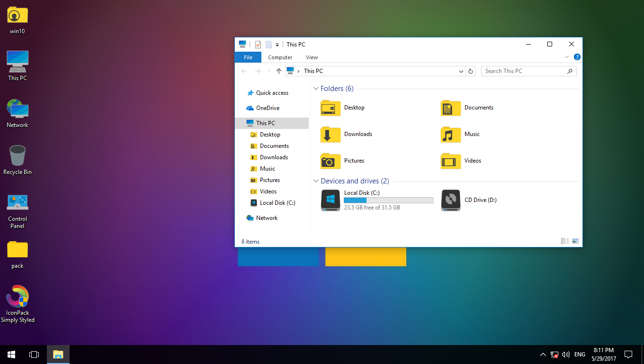
Task: Click inside the Search This PC box
Action: click(x=521, y=71)
